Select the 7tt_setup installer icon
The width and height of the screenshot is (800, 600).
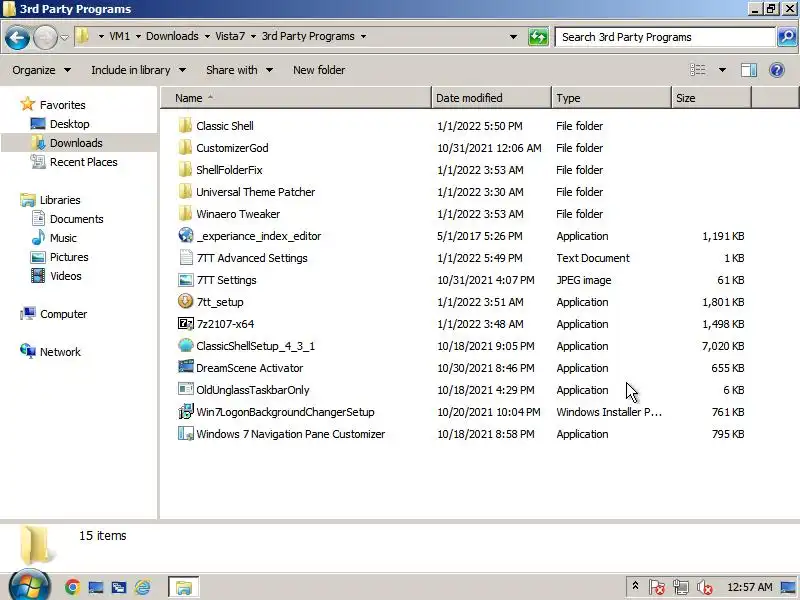pyautogui.click(x=186, y=301)
